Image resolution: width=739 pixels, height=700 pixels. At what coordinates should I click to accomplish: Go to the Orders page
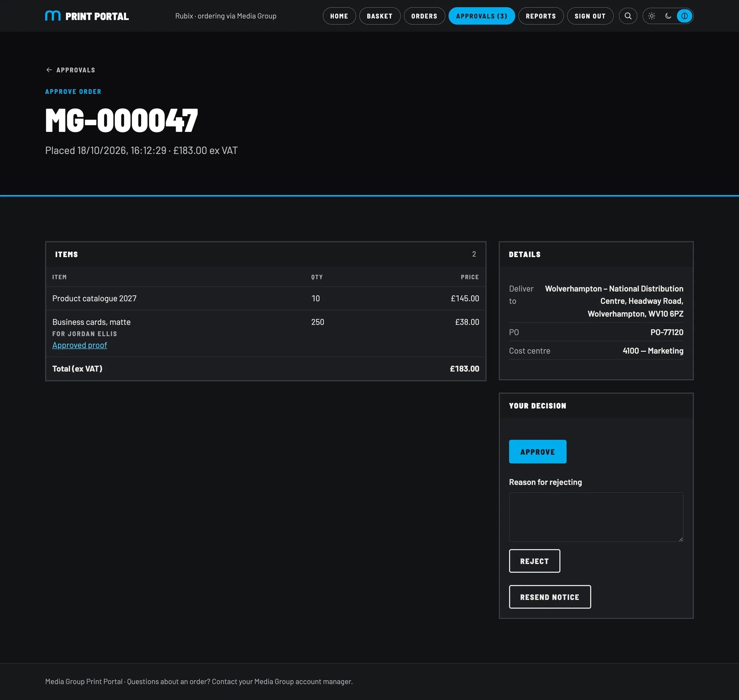click(424, 16)
